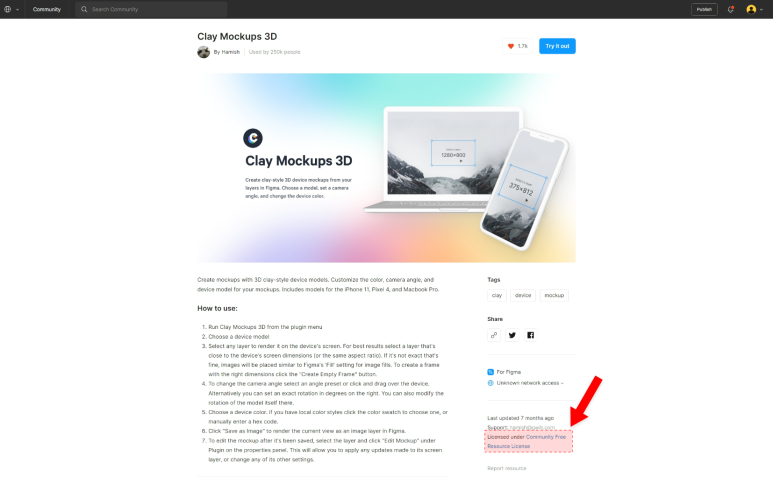Open the Community tab

tap(47, 9)
